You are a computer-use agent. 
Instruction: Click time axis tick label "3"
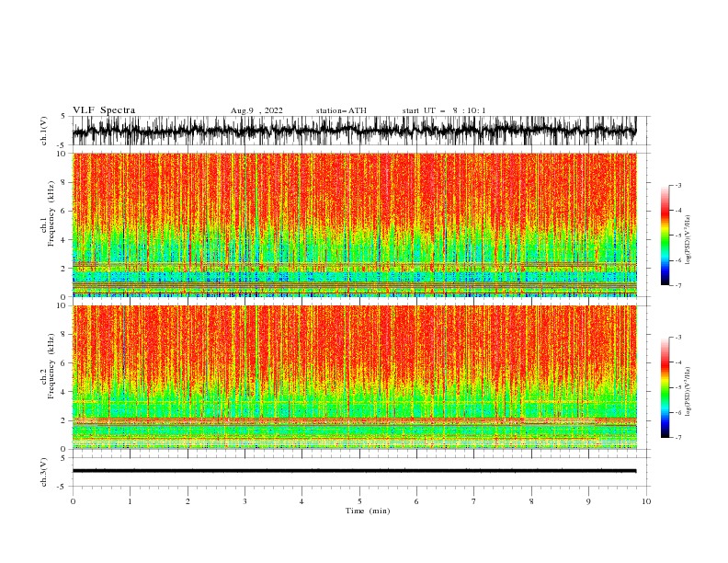[245, 501]
